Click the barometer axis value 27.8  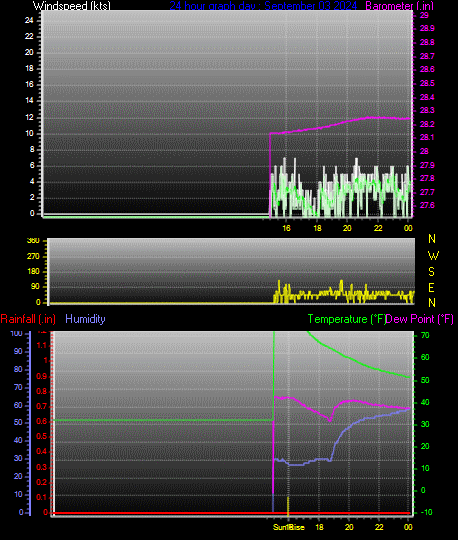click(x=427, y=178)
